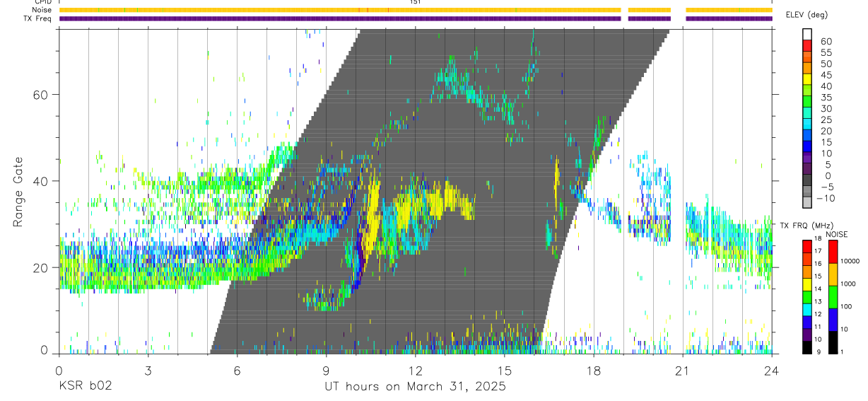Click 'UT hours on March 31, 2025' label
The image size is (868, 401).
pyautogui.click(x=415, y=387)
